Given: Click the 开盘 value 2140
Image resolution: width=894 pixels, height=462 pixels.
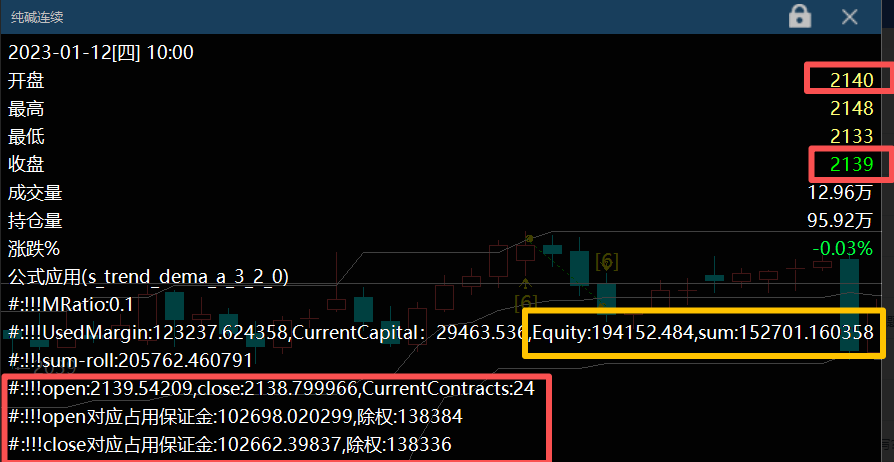Looking at the screenshot, I should 852,81.
